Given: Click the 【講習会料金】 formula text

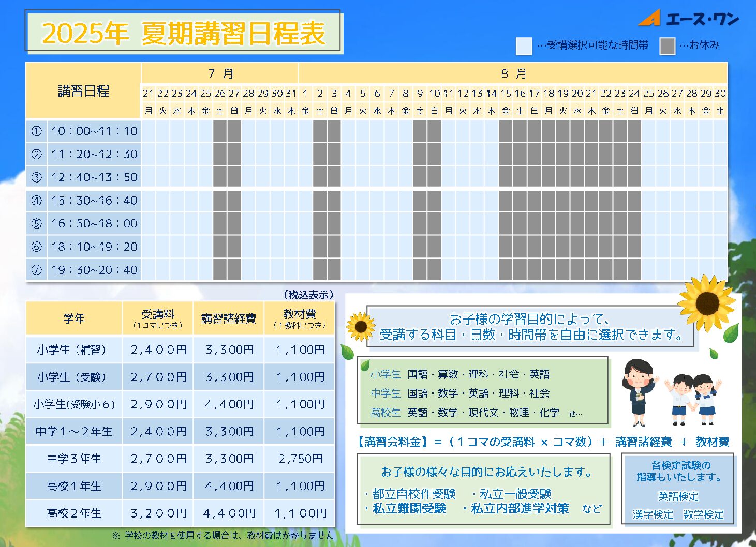Looking at the screenshot, I should tap(542, 442).
